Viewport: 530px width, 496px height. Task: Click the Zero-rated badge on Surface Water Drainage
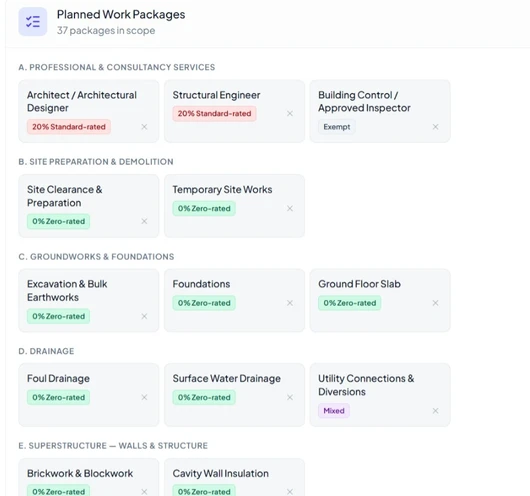pyautogui.click(x=204, y=397)
